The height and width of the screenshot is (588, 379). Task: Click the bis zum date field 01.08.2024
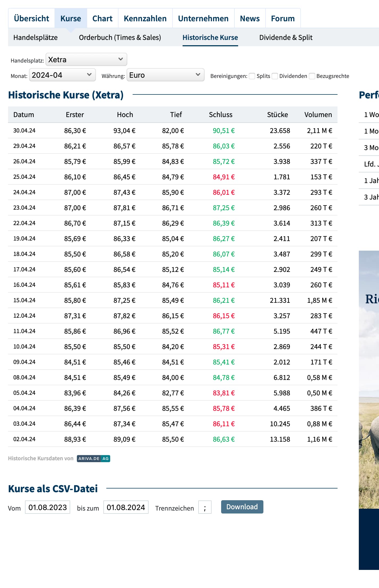coord(126,507)
